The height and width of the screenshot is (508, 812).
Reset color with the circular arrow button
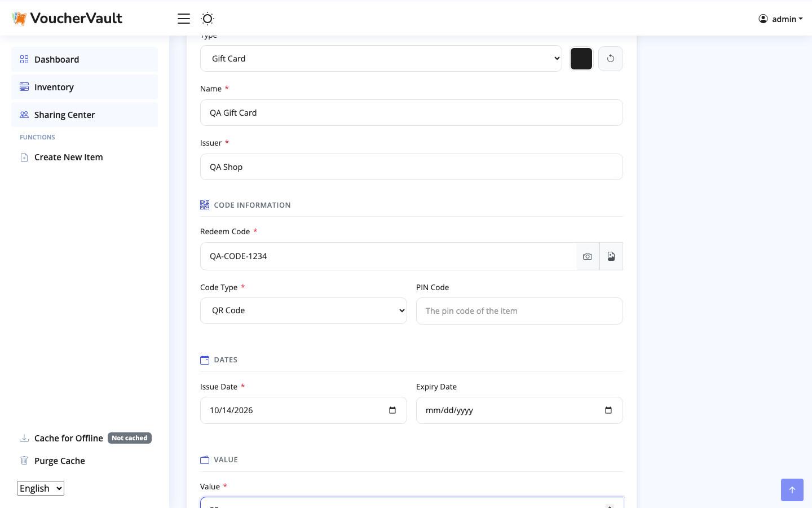(x=611, y=59)
